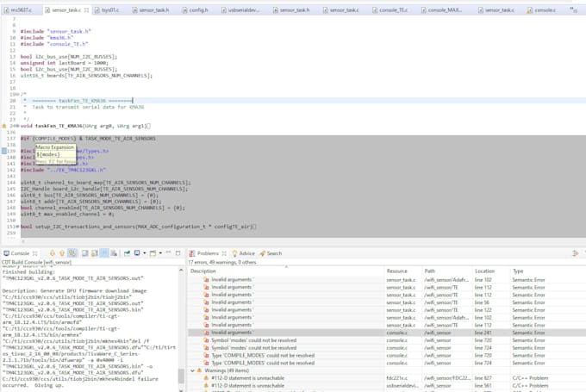The height and width of the screenshot is (392, 586).
Task: Toggle show error in editor console icon
Action: click(x=72, y=253)
